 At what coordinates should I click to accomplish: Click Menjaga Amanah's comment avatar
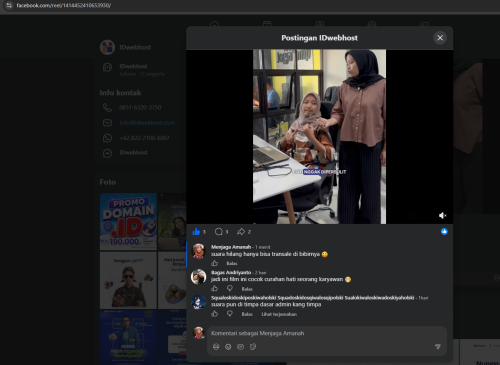point(198,251)
